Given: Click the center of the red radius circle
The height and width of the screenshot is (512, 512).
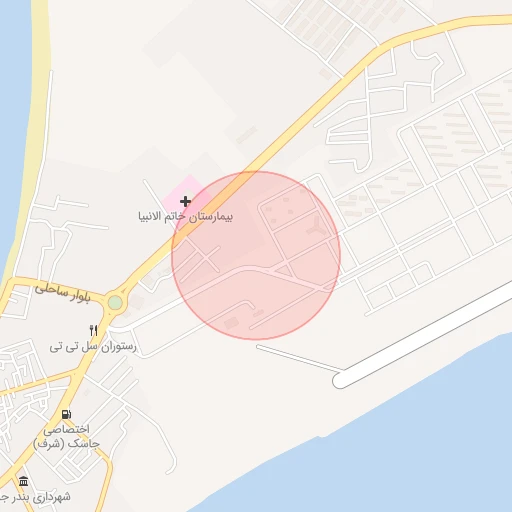Looking at the screenshot, I should 256,256.
